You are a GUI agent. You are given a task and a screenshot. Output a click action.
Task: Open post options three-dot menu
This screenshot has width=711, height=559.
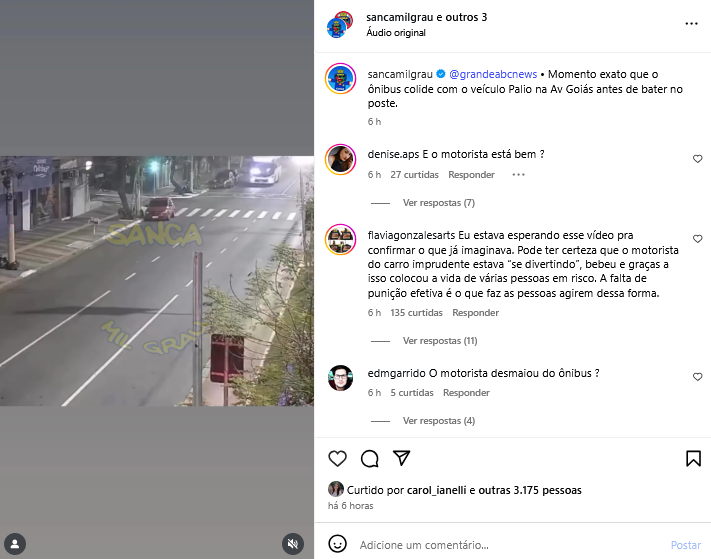[x=691, y=24]
